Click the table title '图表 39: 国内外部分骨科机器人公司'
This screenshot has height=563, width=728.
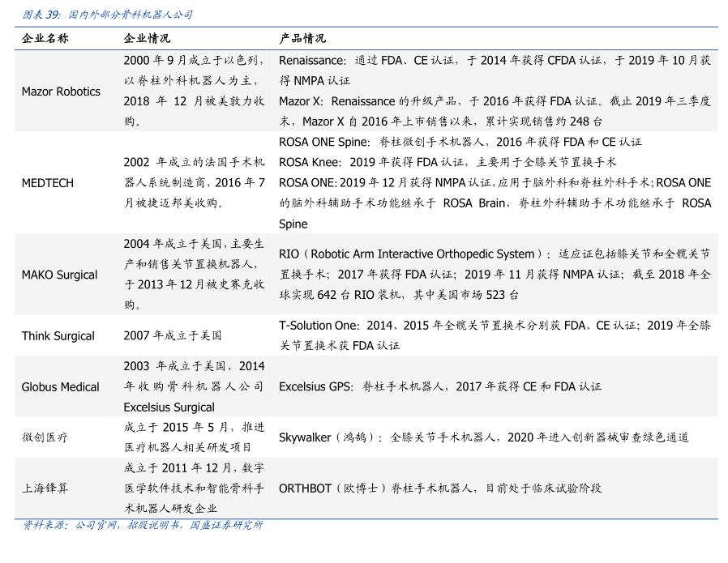108,15
